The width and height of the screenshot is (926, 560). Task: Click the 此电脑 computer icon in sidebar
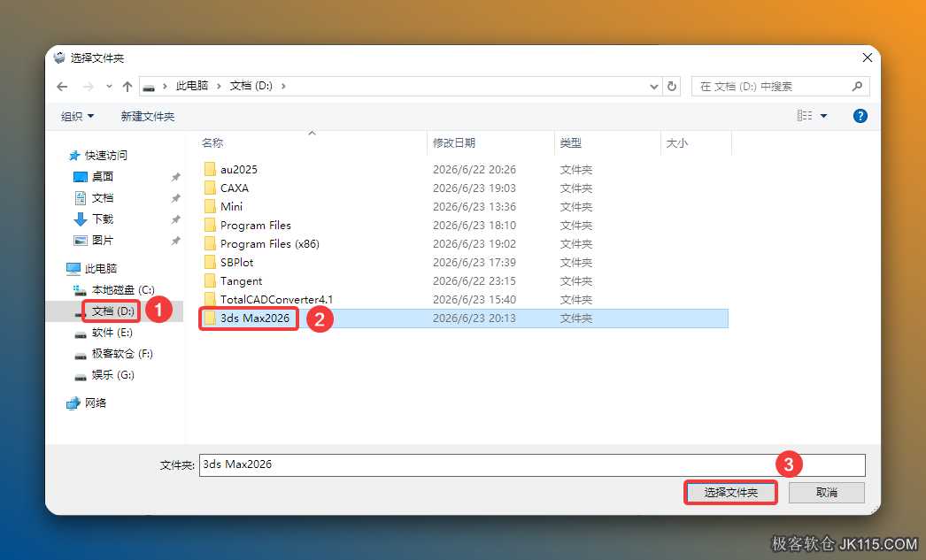tap(73, 268)
